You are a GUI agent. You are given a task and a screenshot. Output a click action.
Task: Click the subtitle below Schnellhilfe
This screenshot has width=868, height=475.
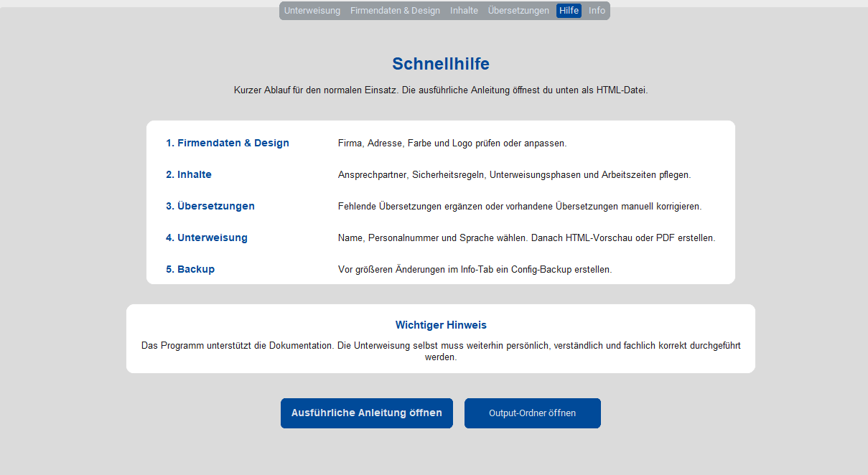pos(440,90)
